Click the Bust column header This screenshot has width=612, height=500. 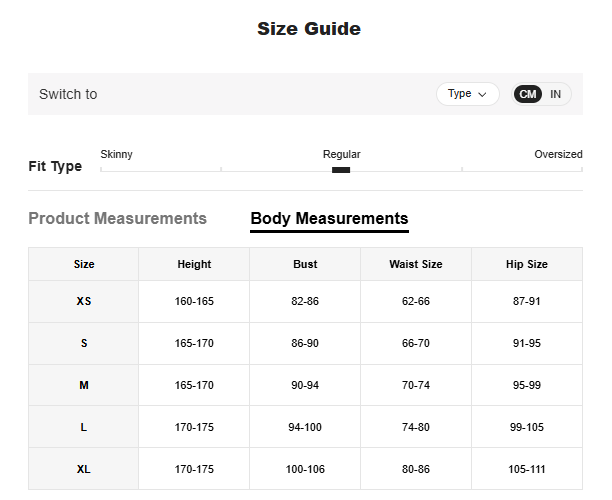coord(305,264)
